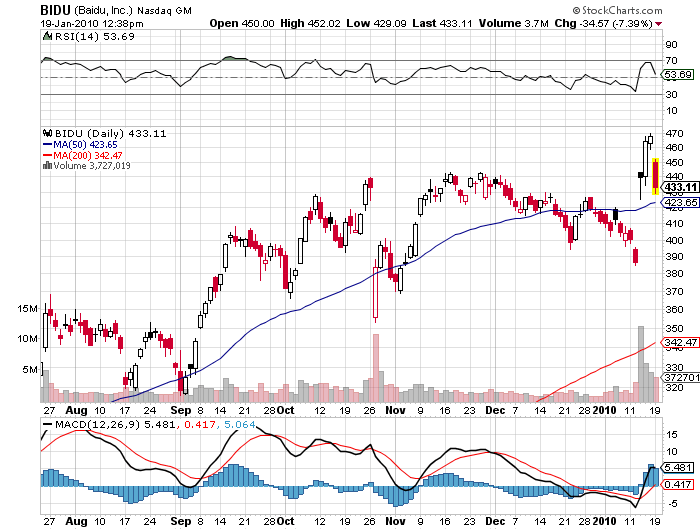700x530 pixels.
Task: Click the Volume bars legend icon
Action: point(47,166)
